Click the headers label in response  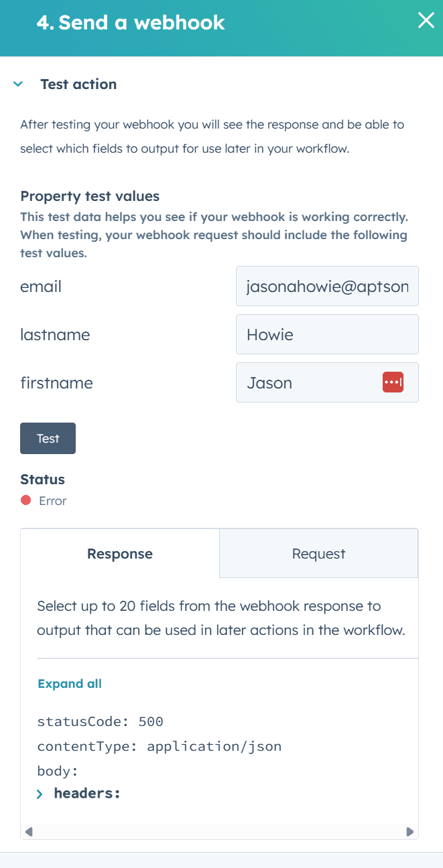click(87, 794)
